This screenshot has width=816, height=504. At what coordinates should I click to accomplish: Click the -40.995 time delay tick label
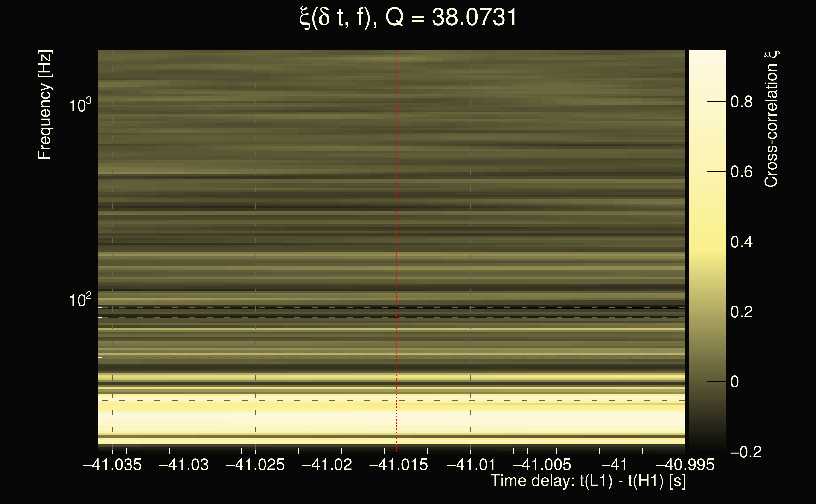(x=685, y=465)
